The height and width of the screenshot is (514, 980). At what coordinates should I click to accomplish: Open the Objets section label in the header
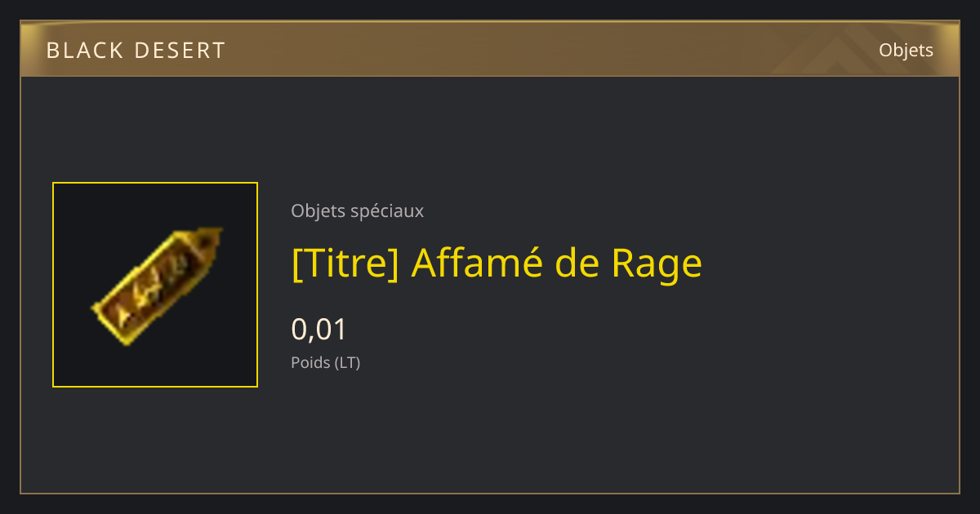coord(906,51)
